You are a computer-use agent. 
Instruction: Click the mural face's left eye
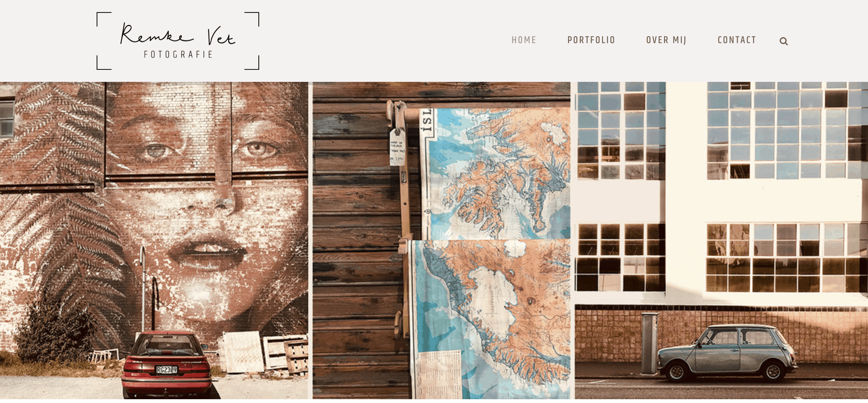[156, 151]
